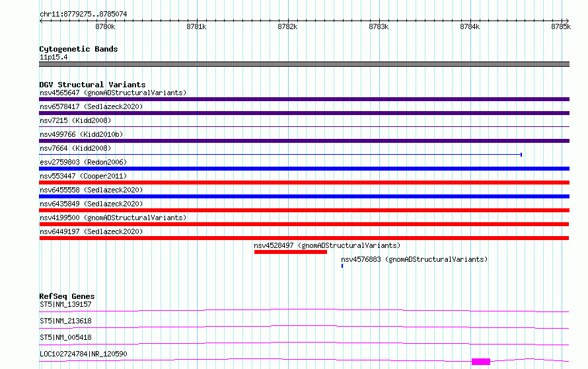
Task: Click the Cytogenetic Bands track title
Action: coord(79,49)
